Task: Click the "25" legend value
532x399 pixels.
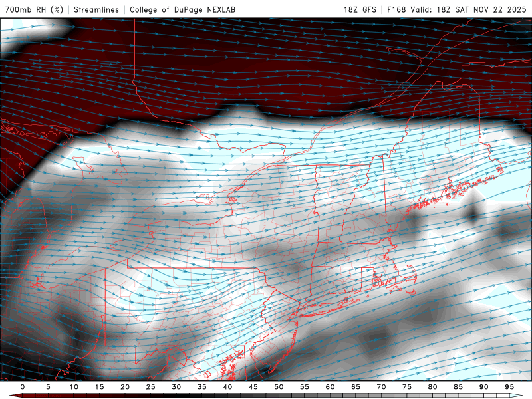Action: [151, 387]
